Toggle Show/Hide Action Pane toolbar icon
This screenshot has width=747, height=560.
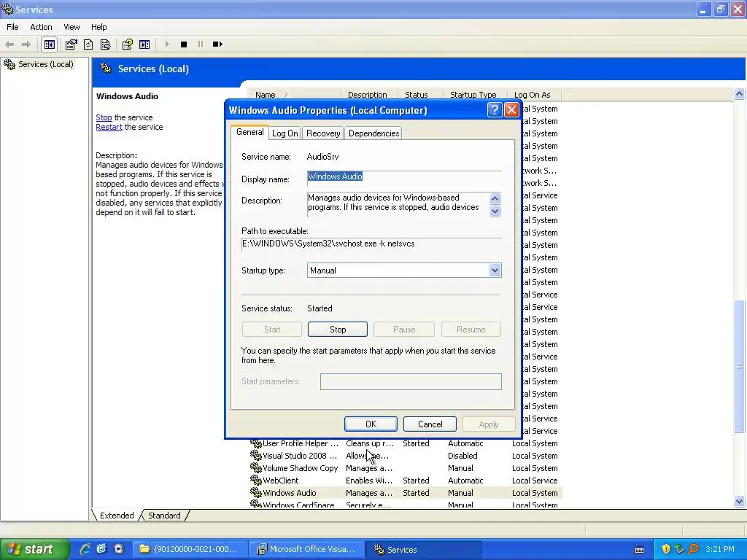click(x=144, y=44)
